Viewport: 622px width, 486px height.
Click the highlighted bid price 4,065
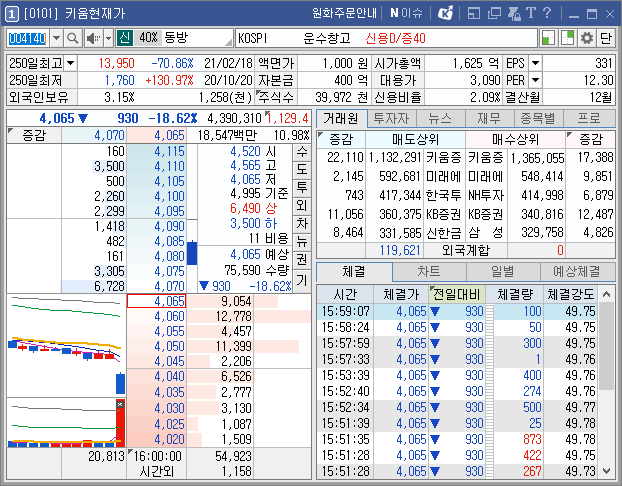[x=156, y=301]
